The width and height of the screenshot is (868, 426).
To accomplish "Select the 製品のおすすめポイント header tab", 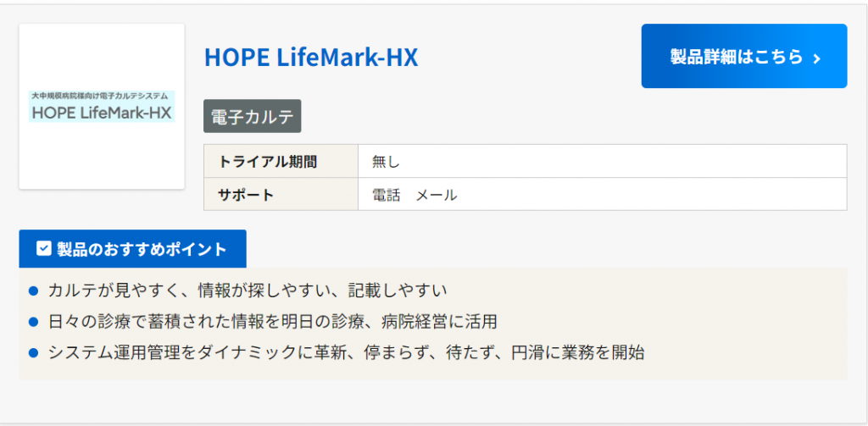I will (132, 249).
